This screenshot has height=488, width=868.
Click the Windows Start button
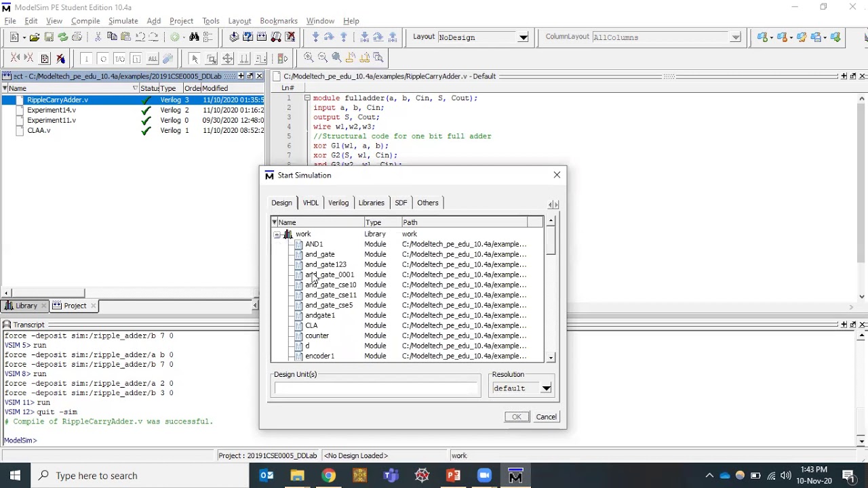[15, 475]
